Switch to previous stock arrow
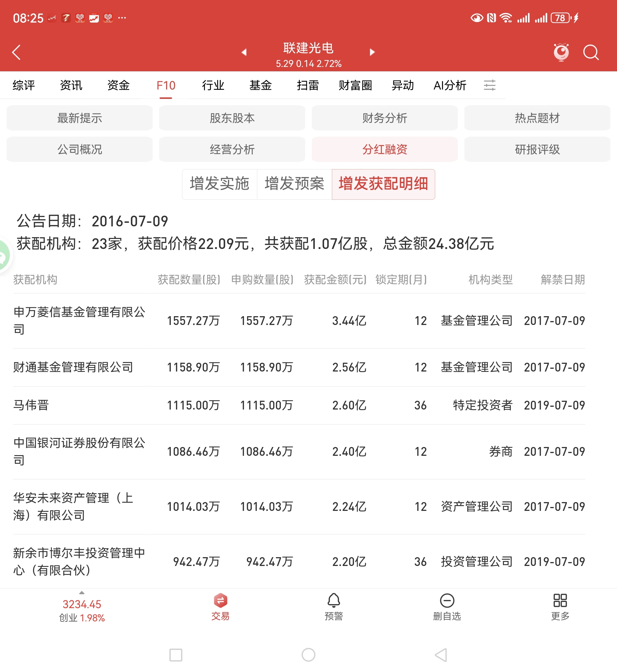 tap(244, 52)
